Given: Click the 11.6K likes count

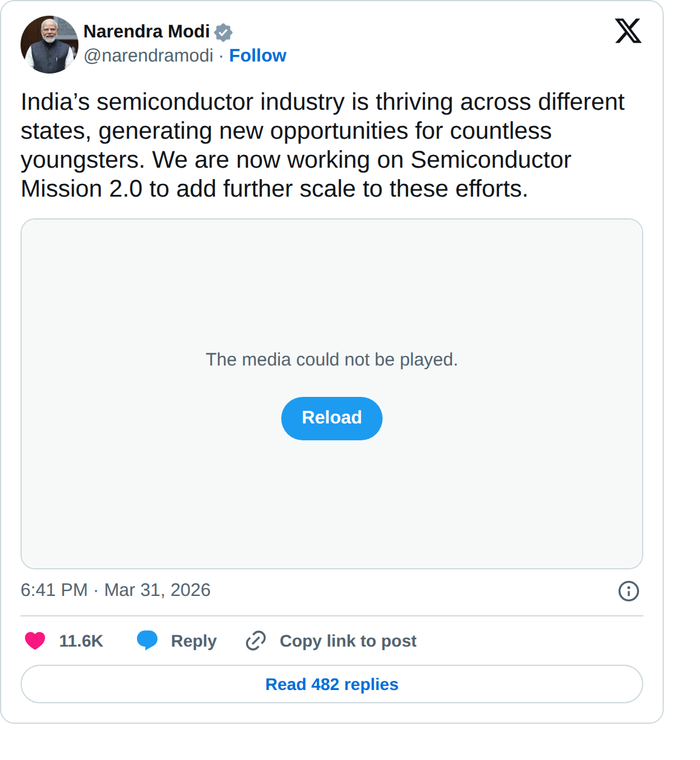Looking at the screenshot, I should click(81, 641).
